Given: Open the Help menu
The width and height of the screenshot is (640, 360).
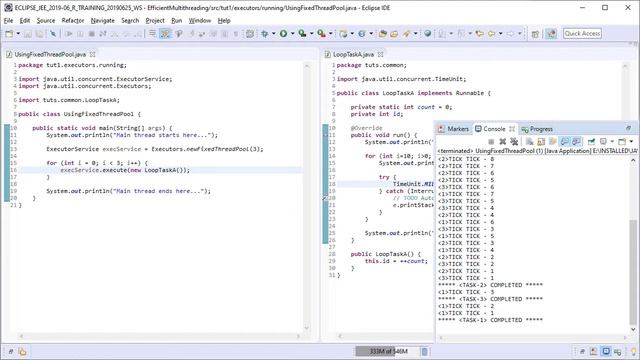Looking at the screenshot, I should tap(224, 20).
